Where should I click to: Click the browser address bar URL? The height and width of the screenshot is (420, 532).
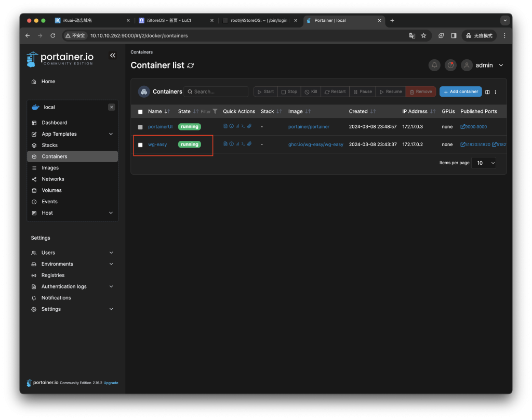(x=139, y=36)
